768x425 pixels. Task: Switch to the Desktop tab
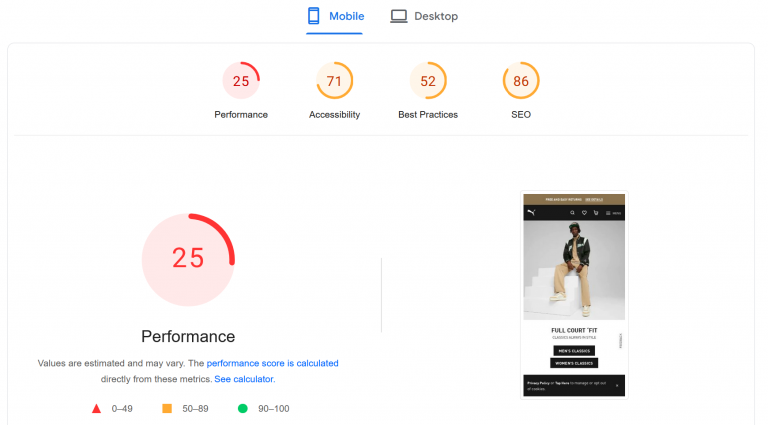(424, 17)
